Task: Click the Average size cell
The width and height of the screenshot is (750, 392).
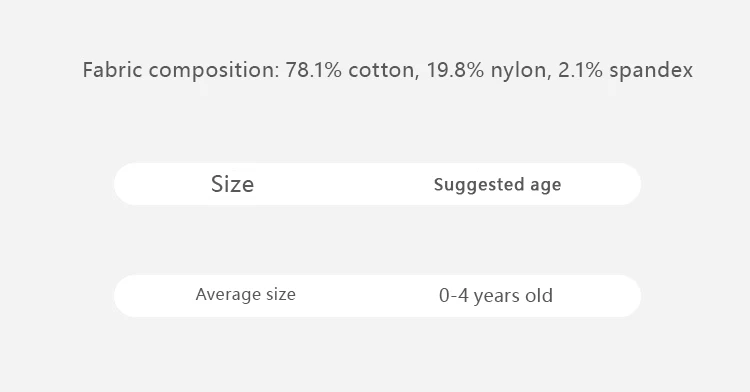Action: click(245, 294)
